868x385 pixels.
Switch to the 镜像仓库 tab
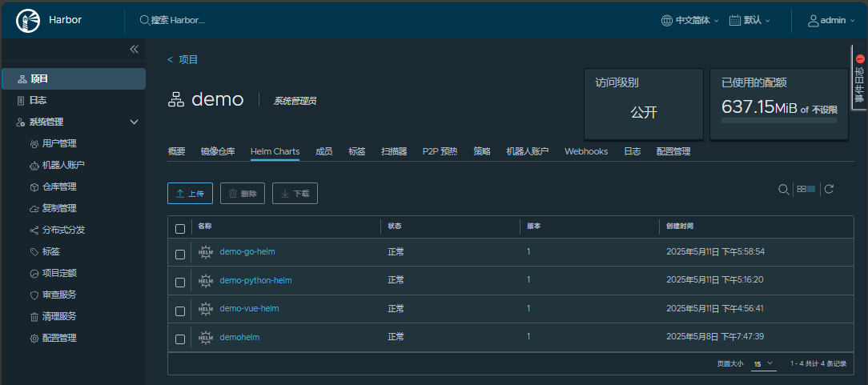pyautogui.click(x=218, y=151)
